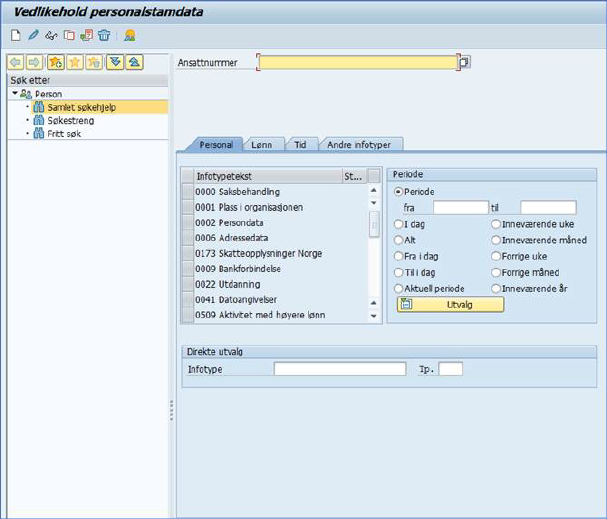
Task: Click the Overview landscape icon
Action: tap(130, 36)
